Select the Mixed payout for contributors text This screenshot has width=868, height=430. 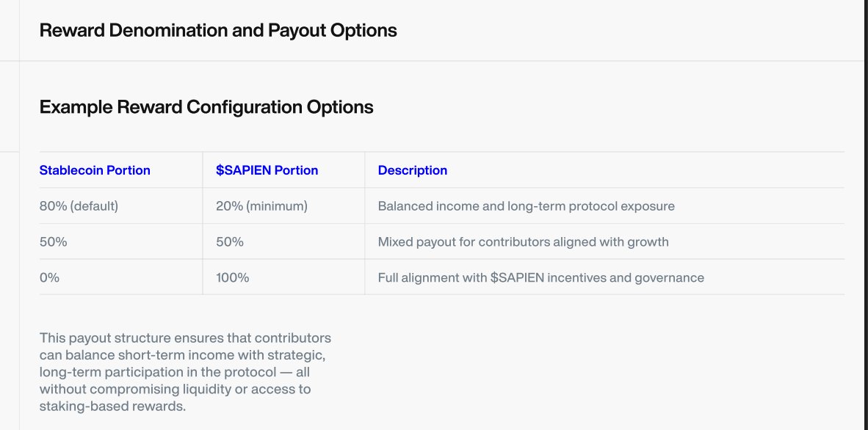[523, 242]
